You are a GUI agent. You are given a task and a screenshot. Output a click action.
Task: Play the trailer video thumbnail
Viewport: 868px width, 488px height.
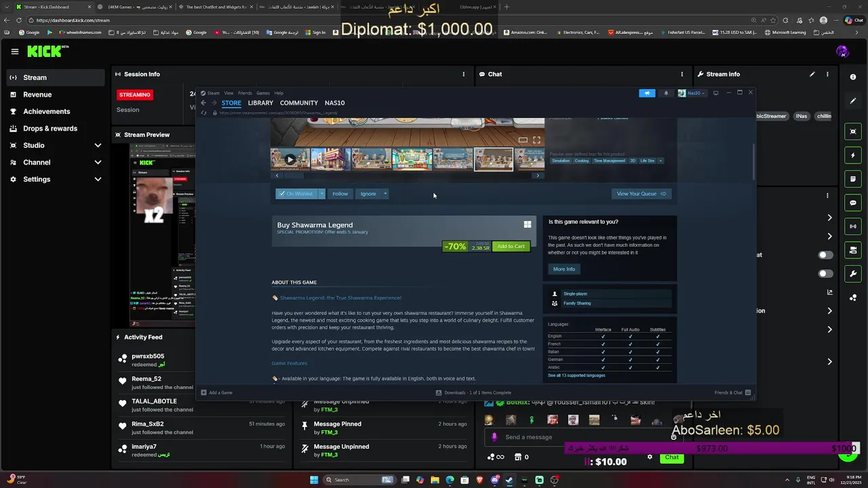click(x=290, y=160)
